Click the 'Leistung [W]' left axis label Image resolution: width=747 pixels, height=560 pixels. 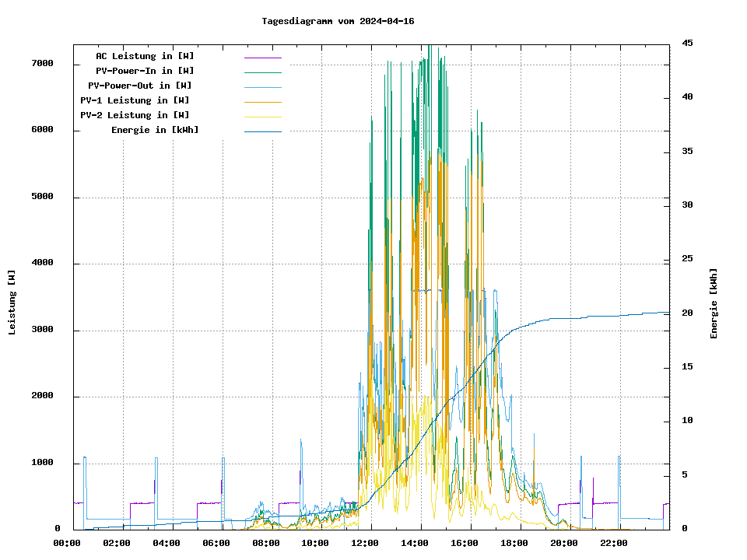(x=12, y=303)
